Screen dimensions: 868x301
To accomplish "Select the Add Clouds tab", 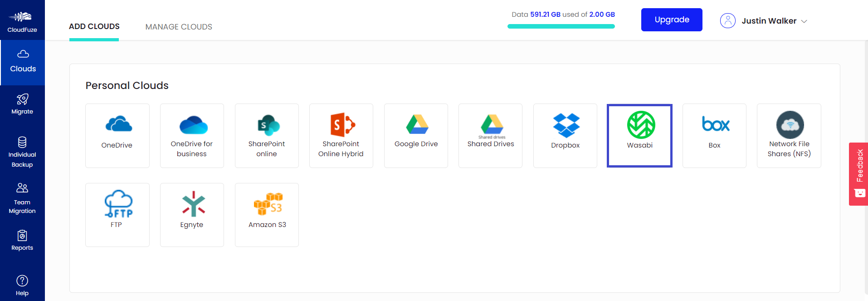I will point(94,26).
